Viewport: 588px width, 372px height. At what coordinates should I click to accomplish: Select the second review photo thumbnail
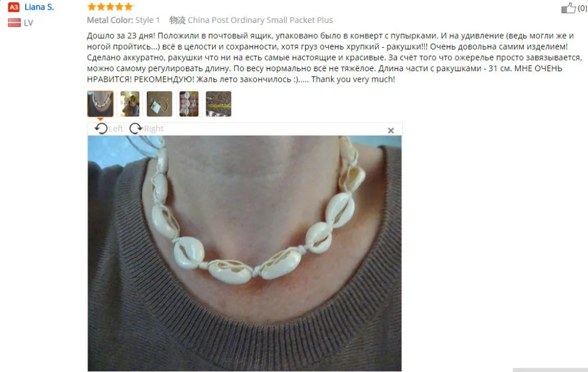pyautogui.click(x=130, y=104)
